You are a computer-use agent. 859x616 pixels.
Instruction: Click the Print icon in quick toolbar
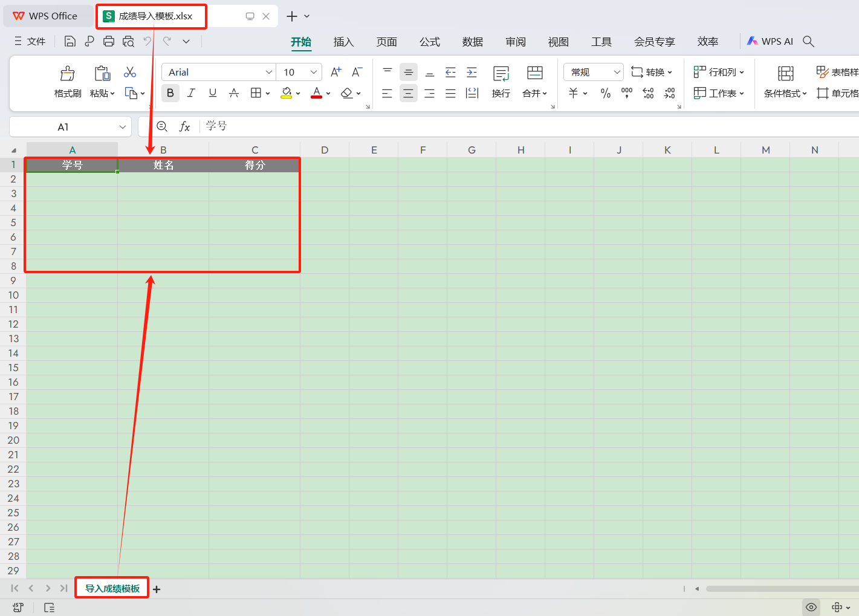click(109, 41)
